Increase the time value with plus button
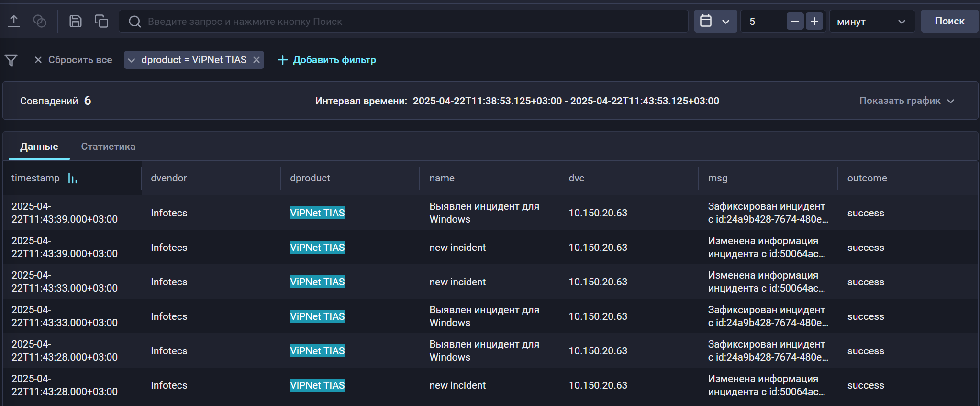 tap(814, 21)
